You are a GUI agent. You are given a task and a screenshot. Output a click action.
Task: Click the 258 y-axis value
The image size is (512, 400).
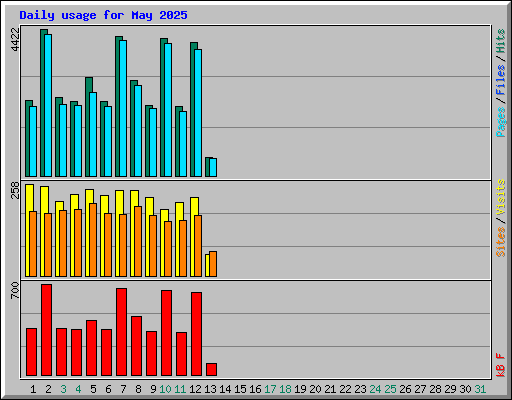15,190
